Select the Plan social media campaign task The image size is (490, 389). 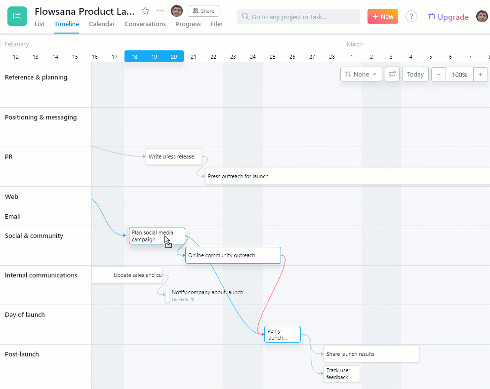(x=157, y=236)
